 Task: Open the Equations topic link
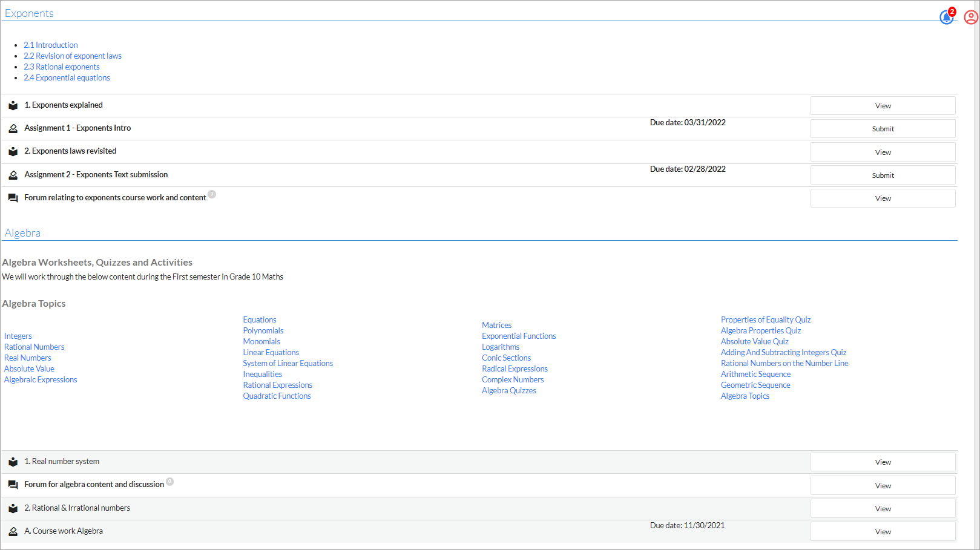click(x=260, y=320)
